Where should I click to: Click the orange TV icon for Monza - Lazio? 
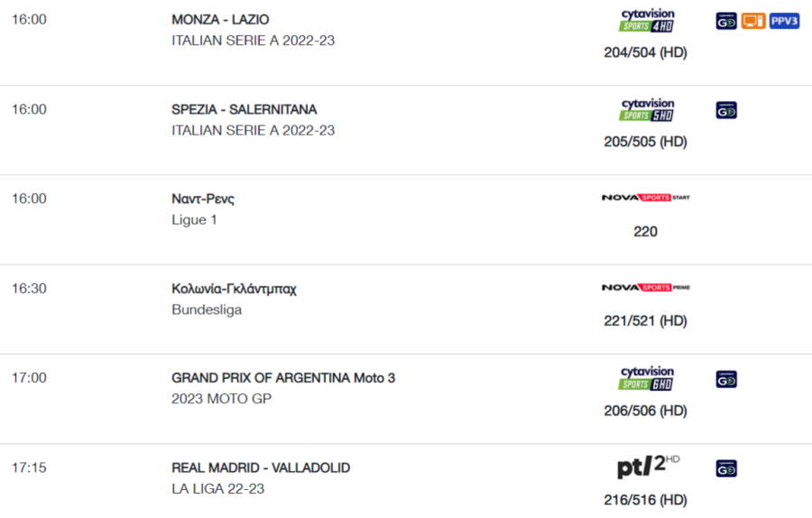pyautogui.click(x=753, y=22)
